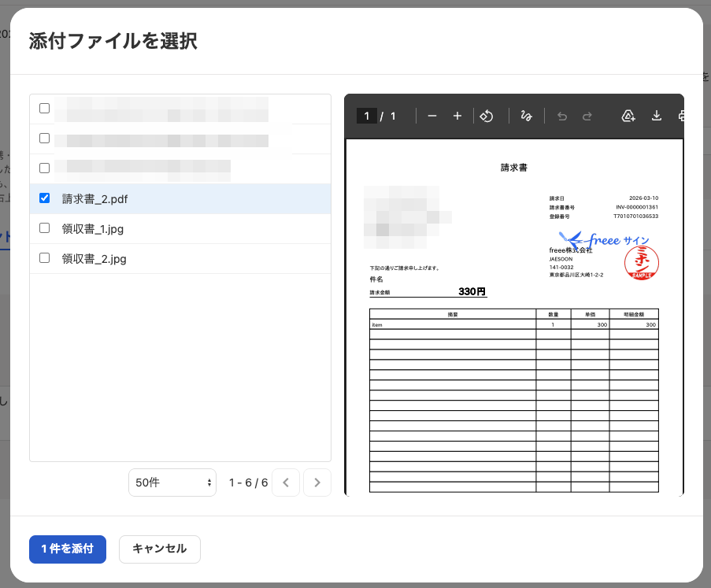Go to next page of files
The width and height of the screenshot is (711, 588).
[x=317, y=483]
